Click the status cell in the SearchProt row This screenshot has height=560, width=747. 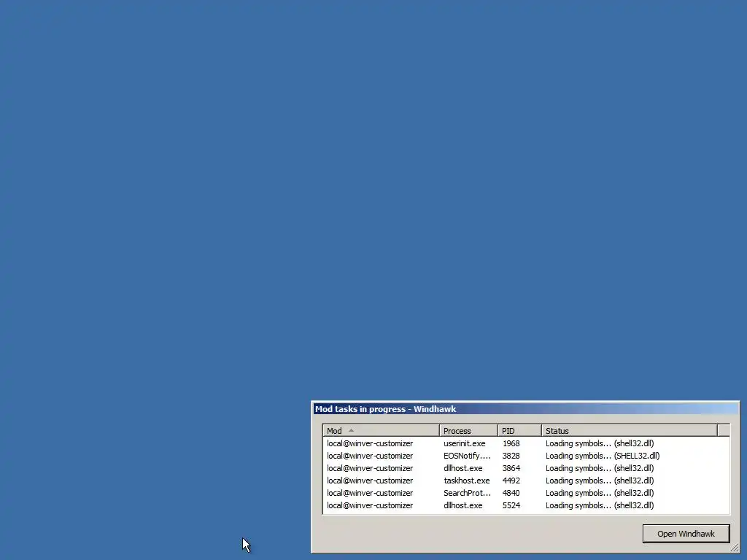[600, 493]
